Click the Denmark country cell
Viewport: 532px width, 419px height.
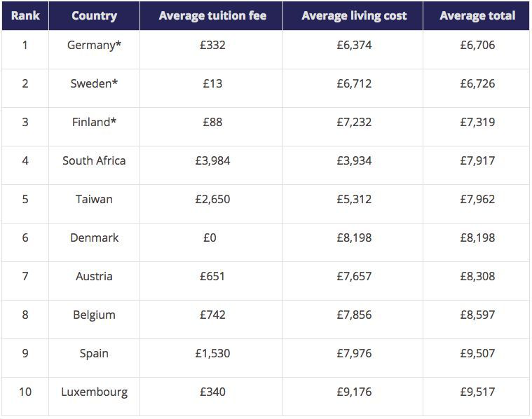tap(94, 238)
